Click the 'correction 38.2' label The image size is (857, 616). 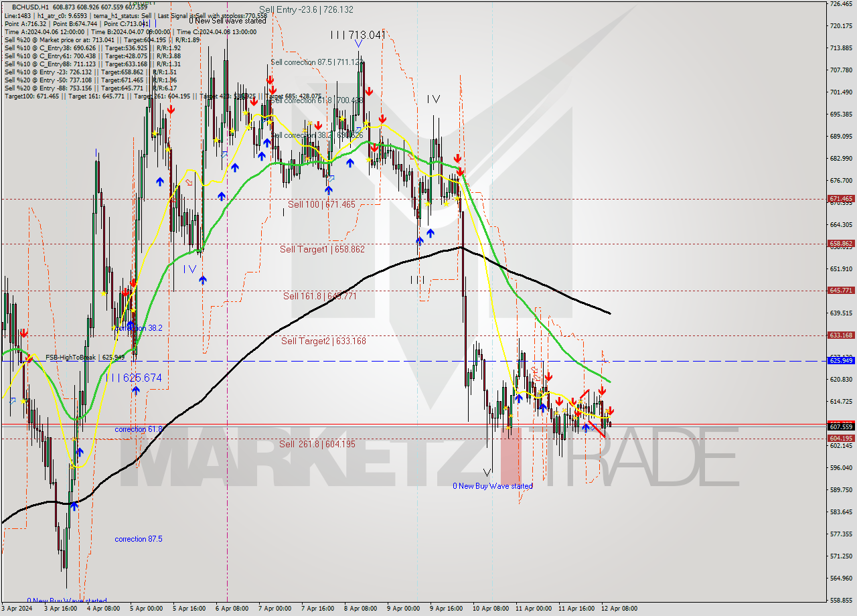pos(138,329)
